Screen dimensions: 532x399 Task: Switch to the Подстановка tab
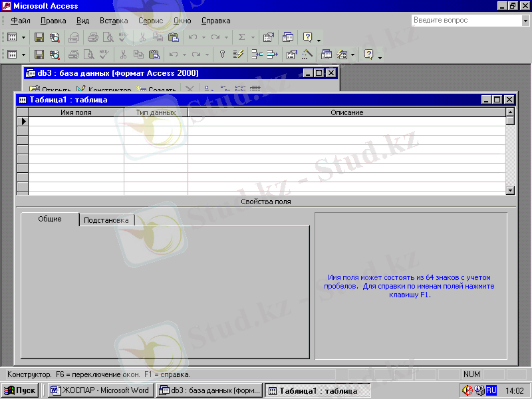pyautogui.click(x=106, y=220)
